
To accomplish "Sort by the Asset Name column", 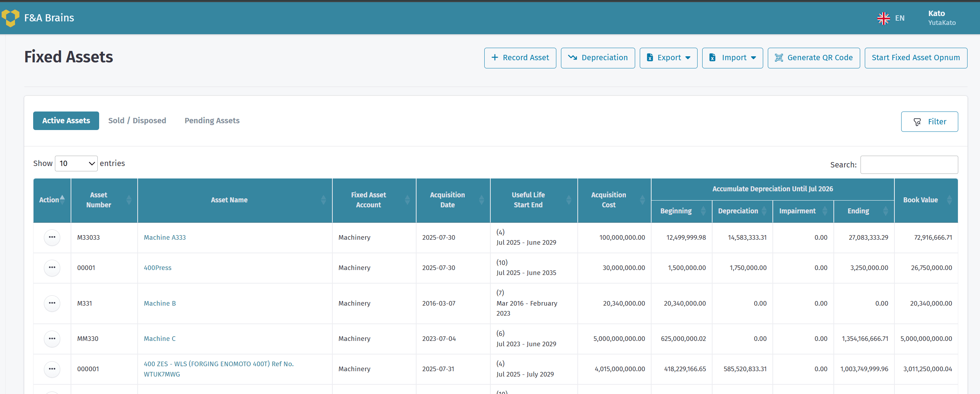I will [x=323, y=200].
